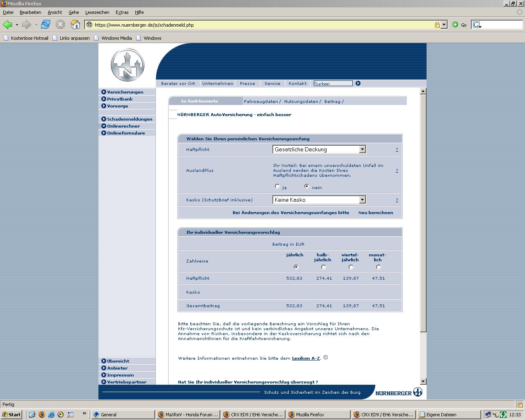
Task: Click the 'Neu berechnen' link
Action: click(x=375, y=212)
